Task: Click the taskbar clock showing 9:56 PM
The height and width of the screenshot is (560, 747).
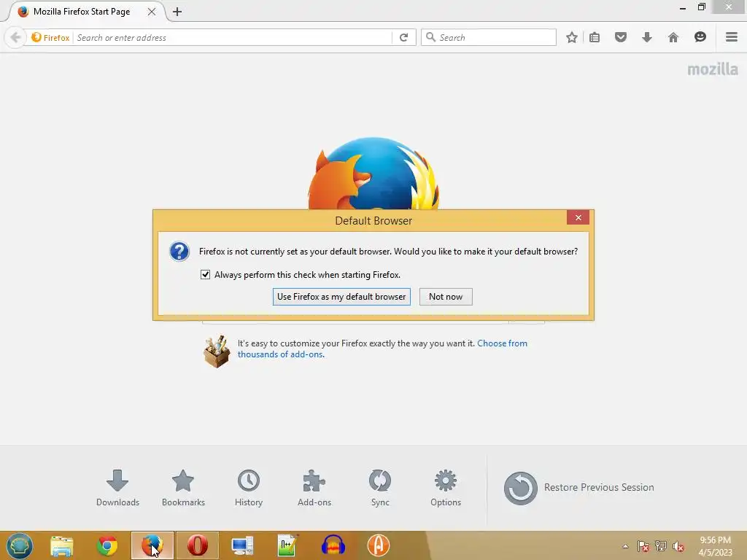Action: click(715, 545)
